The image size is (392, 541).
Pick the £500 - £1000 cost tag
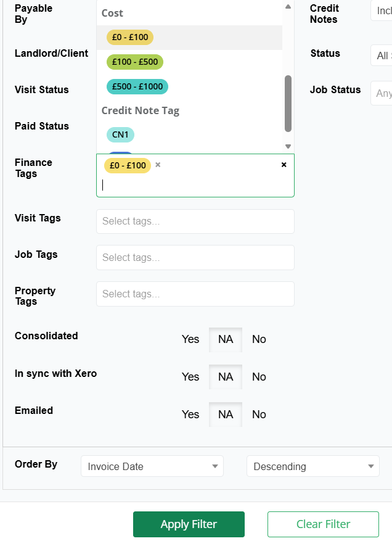click(x=137, y=86)
